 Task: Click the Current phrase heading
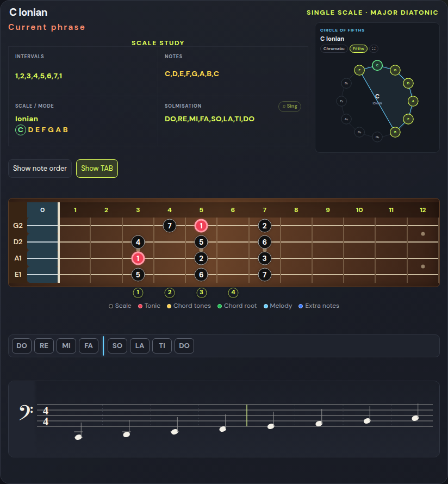47,27
